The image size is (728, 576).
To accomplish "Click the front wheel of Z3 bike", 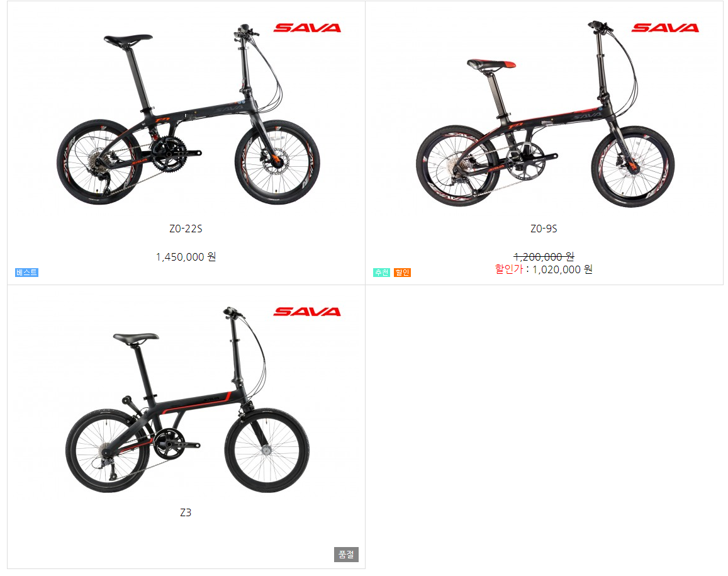I will [x=267, y=450].
